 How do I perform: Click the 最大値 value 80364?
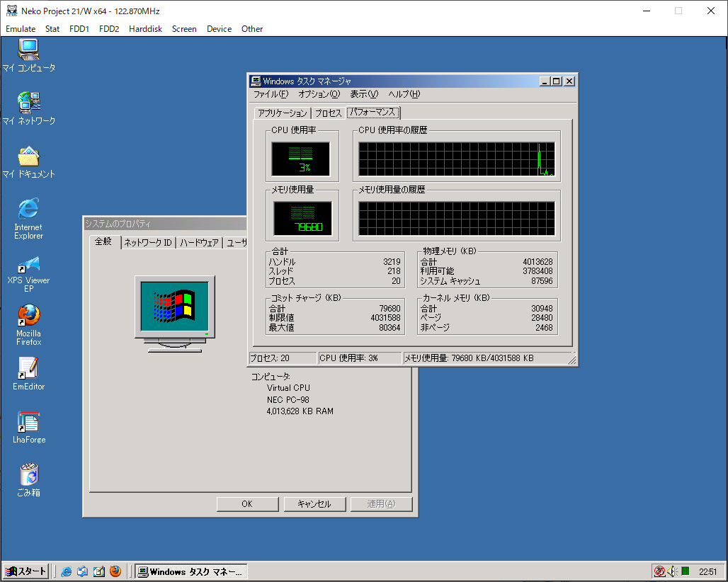tap(389, 328)
